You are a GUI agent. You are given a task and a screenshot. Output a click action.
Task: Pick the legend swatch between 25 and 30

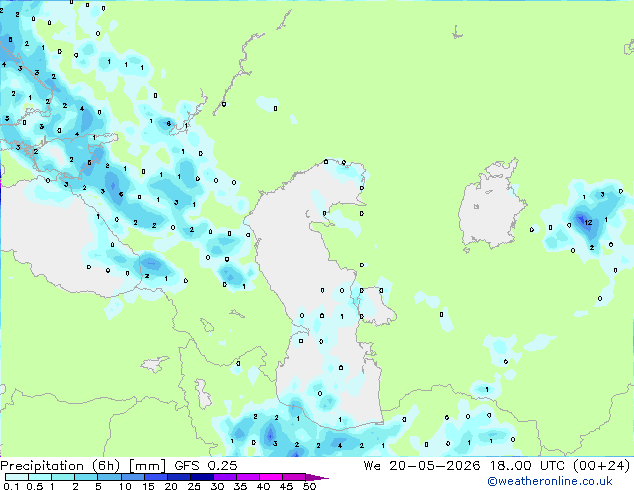tap(202, 477)
